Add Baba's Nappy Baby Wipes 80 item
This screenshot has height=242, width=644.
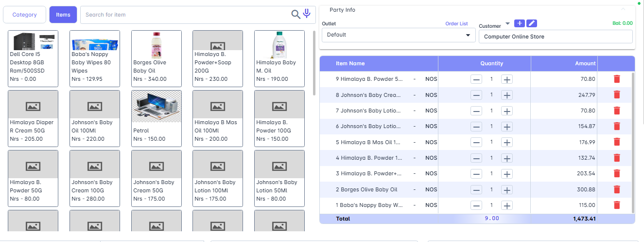point(95,58)
